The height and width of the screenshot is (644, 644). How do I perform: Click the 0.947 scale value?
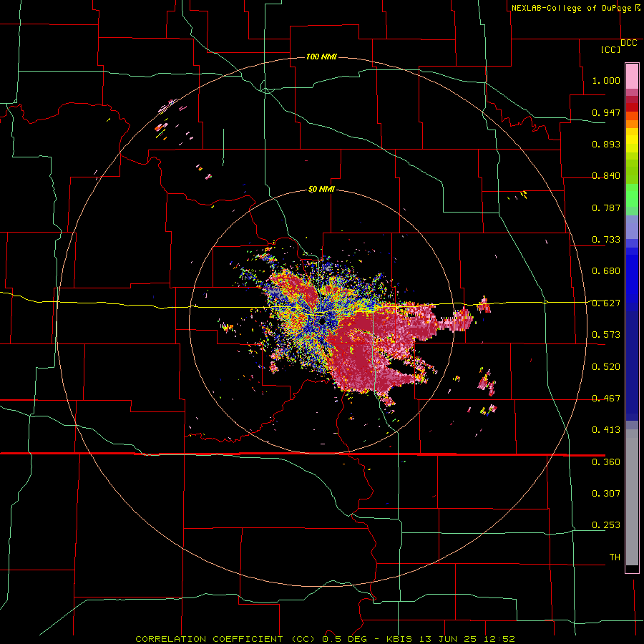point(606,112)
